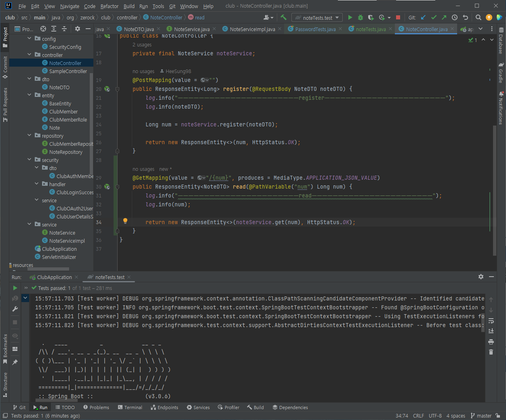Start debugging with the bug icon
506x420 pixels.
pyautogui.click(x=361, y=17)
